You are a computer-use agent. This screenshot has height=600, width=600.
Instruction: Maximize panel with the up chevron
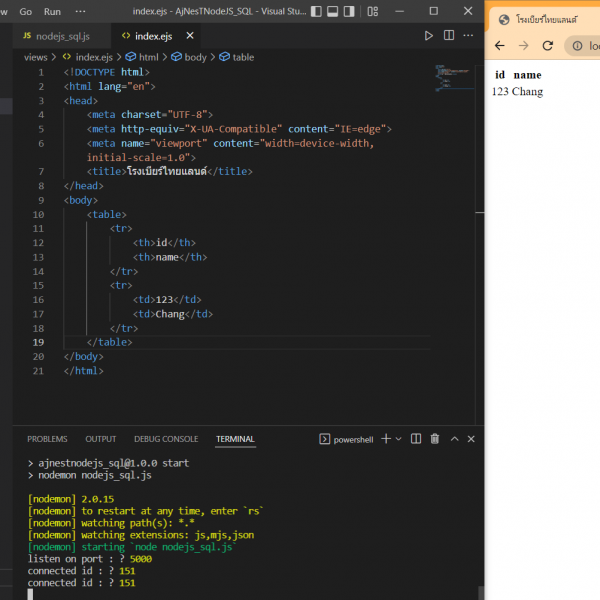[454, 439]
